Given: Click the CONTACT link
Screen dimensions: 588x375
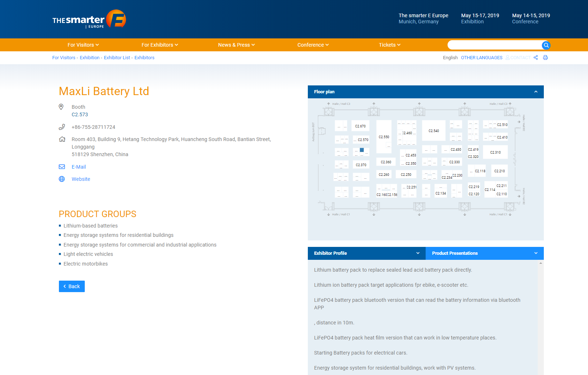Looking at the screenshot, I should click(520, 58).
